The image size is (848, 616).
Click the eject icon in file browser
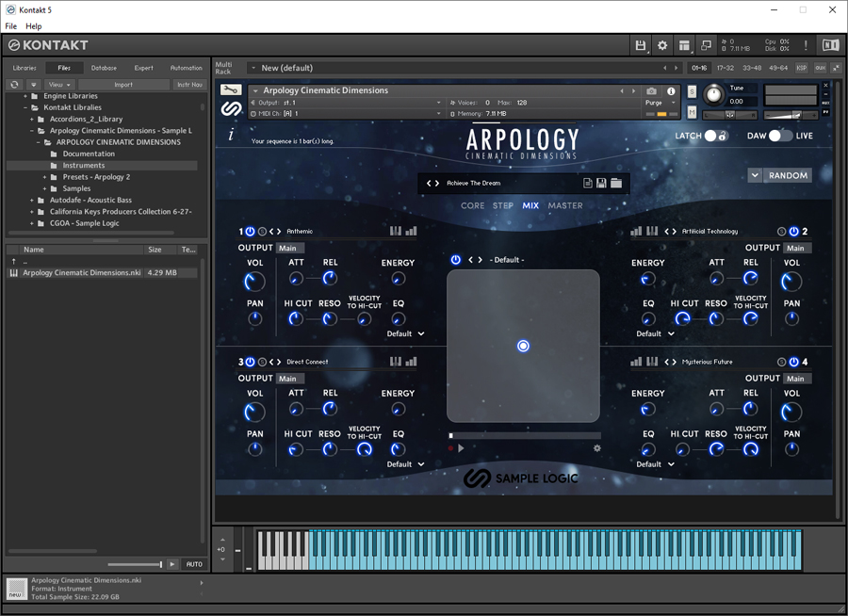pos(34,85)
